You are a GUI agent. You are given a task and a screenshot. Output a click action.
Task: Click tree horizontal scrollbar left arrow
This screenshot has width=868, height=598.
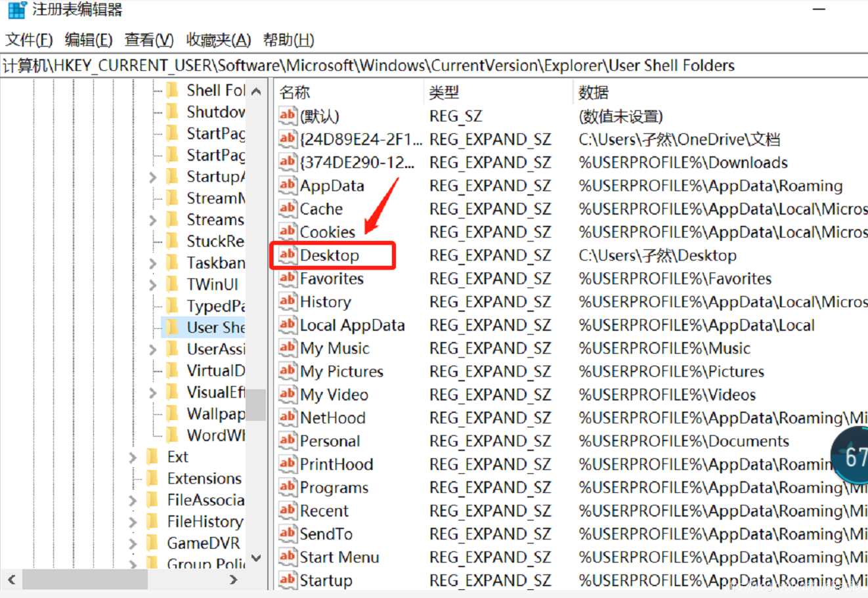pos(12,580)
